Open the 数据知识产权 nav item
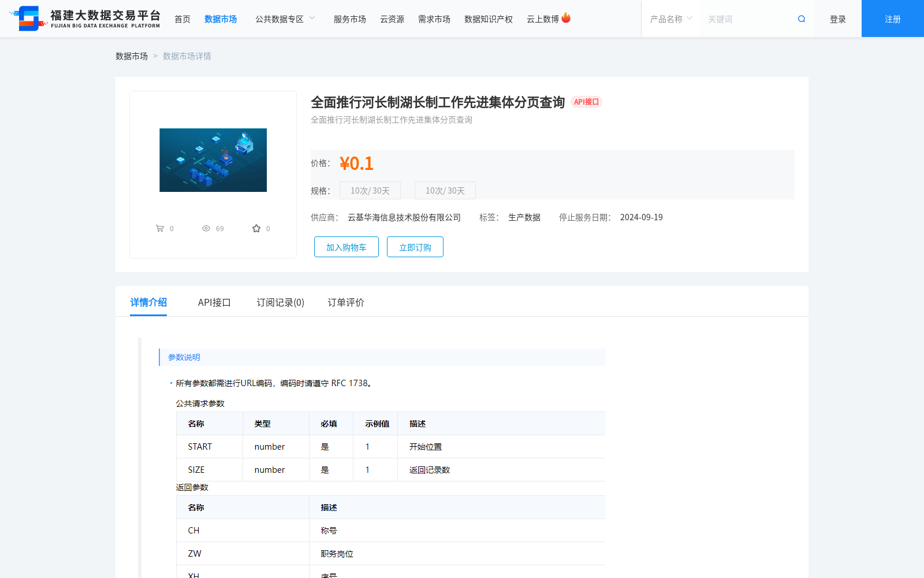 [489, 19]
